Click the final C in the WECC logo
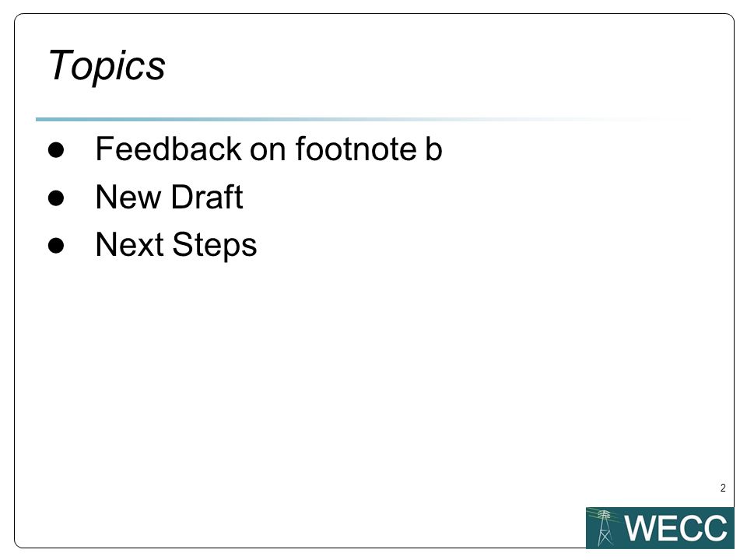 pyautogui.click(x=714, y=527)
